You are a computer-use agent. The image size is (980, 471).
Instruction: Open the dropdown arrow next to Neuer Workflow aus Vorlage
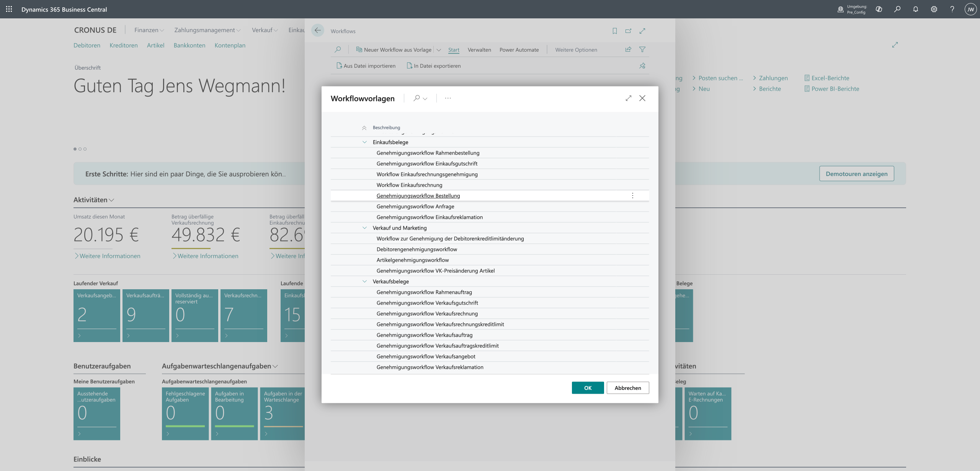[x=439, y=50]
